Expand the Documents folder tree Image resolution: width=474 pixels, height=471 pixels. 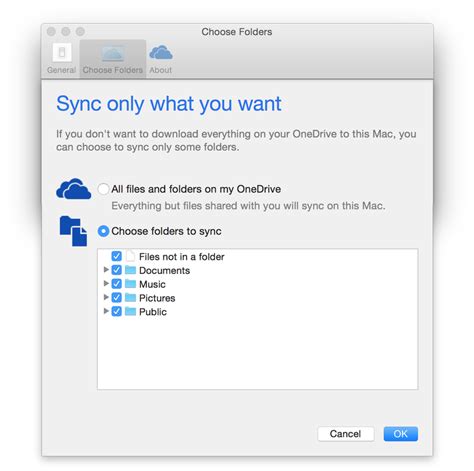106,269
